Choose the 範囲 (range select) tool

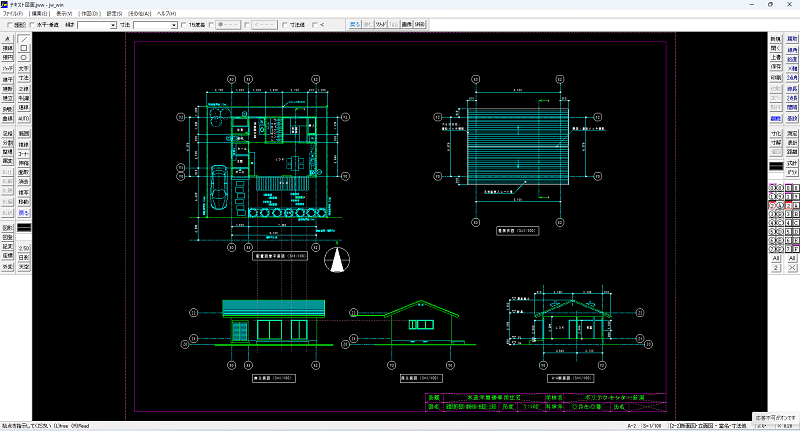[23, 134]
